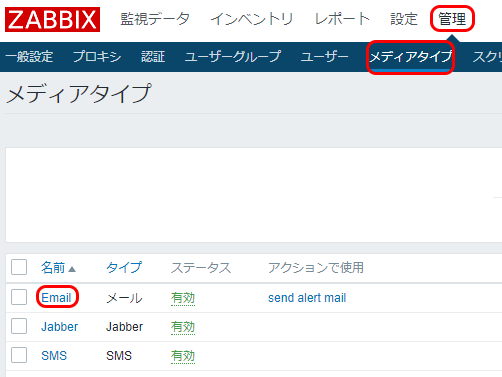Select the 管理 menu

[452, 19]
